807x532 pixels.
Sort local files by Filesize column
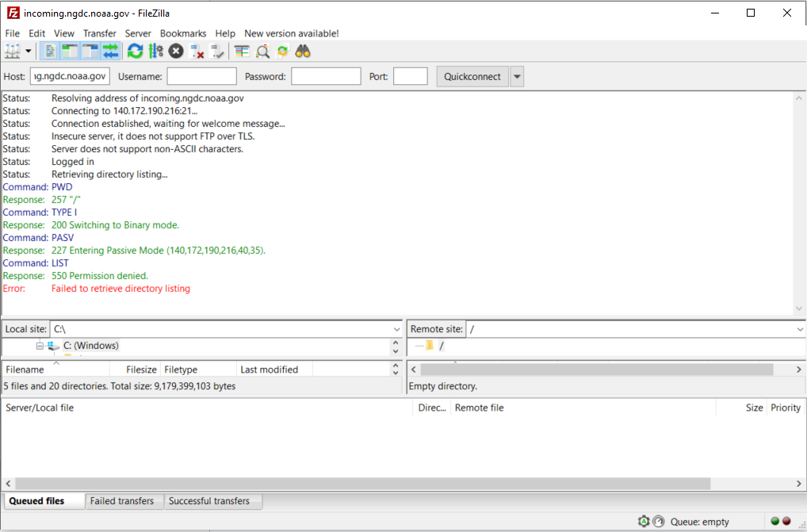click(x=135, y=369)
